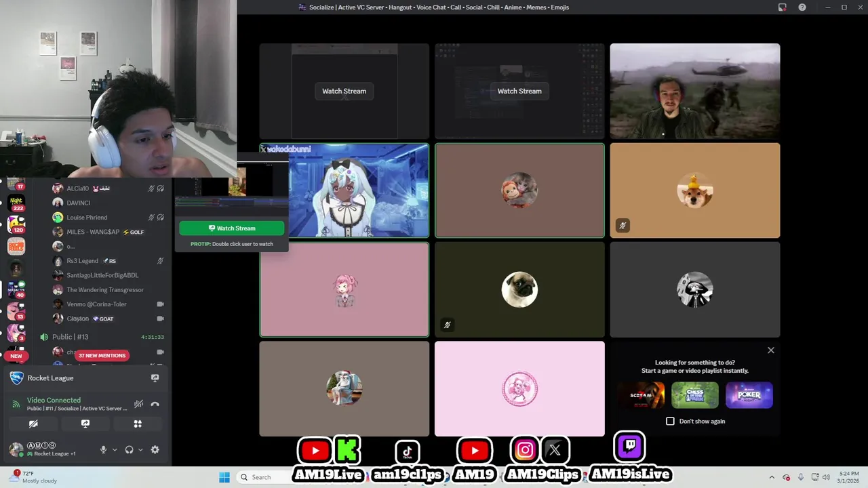This screenshot has width=868, height=488.
Task: Jump to 37 New Mentions
Action: click(102, 355)
